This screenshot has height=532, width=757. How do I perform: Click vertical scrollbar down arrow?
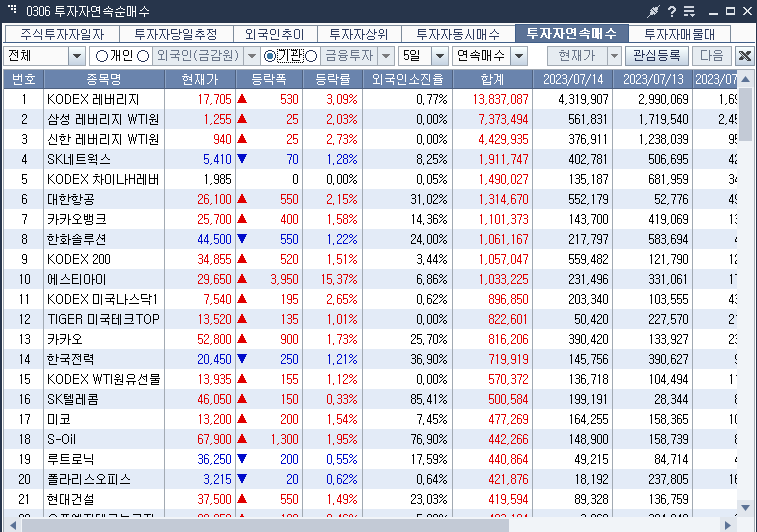coord(745,507)
